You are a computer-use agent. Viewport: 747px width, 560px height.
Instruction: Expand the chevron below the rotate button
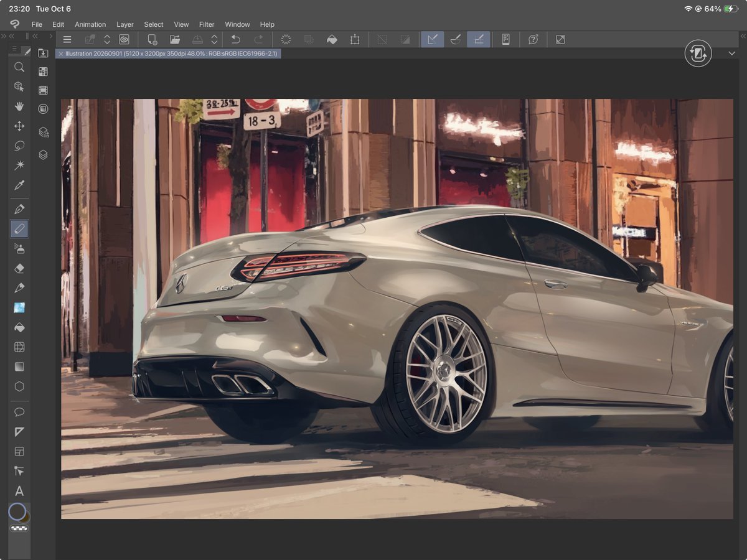coord(732,54)
